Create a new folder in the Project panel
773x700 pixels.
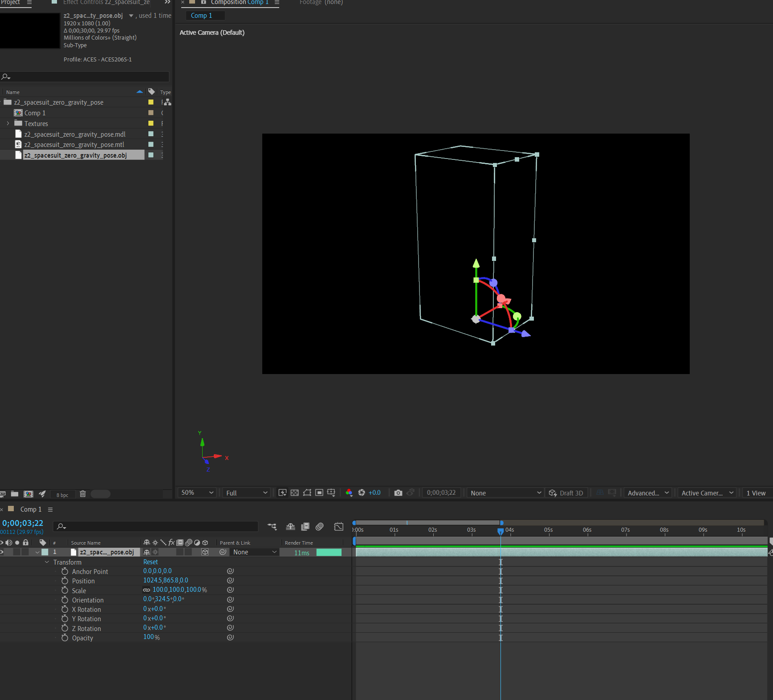click(x=14, y=494)
